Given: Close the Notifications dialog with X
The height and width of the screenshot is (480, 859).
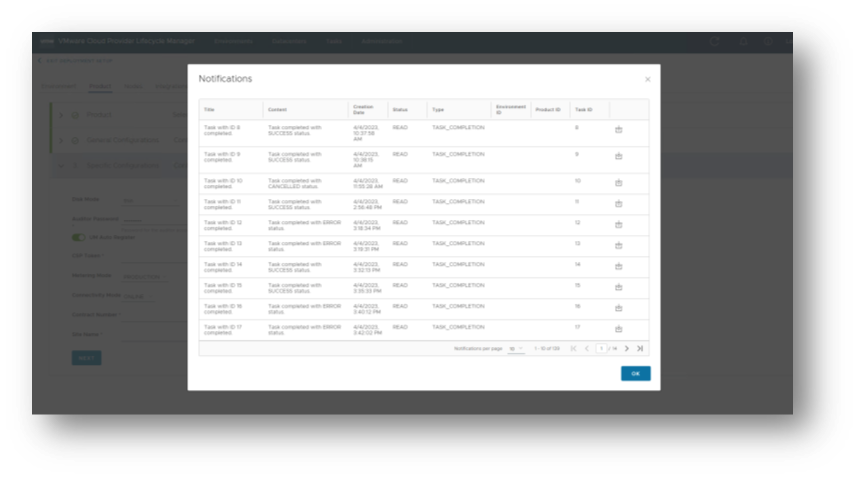Looking at the screenshot, I should tap(648, 79).
